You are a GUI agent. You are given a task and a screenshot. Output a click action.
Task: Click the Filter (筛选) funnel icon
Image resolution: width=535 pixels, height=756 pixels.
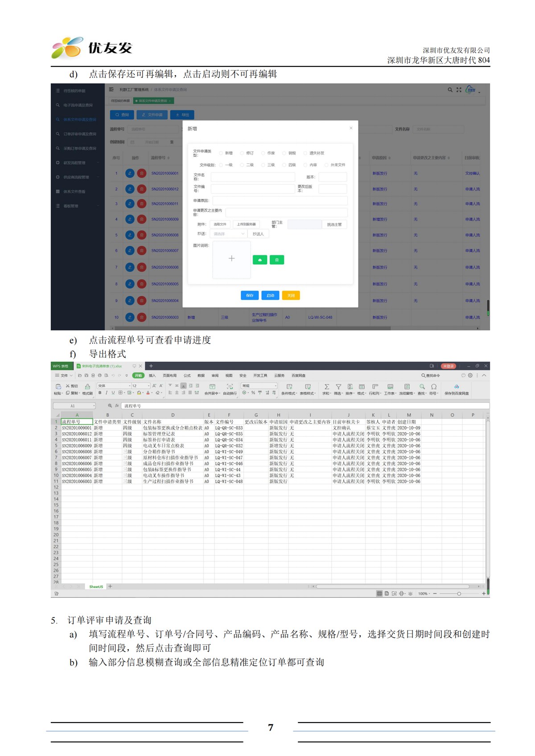tap(338, 387)
